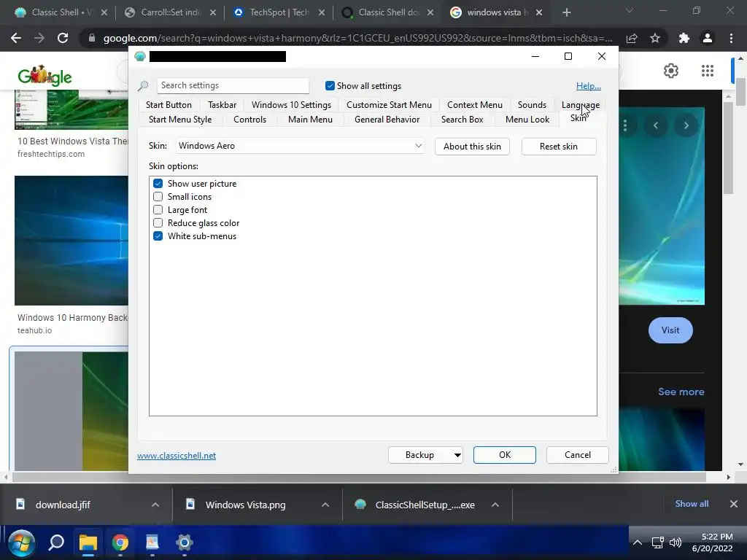This screenshot has width=747, height=560.
Task: Click About this skin button
Action: (x=472, y=146)
